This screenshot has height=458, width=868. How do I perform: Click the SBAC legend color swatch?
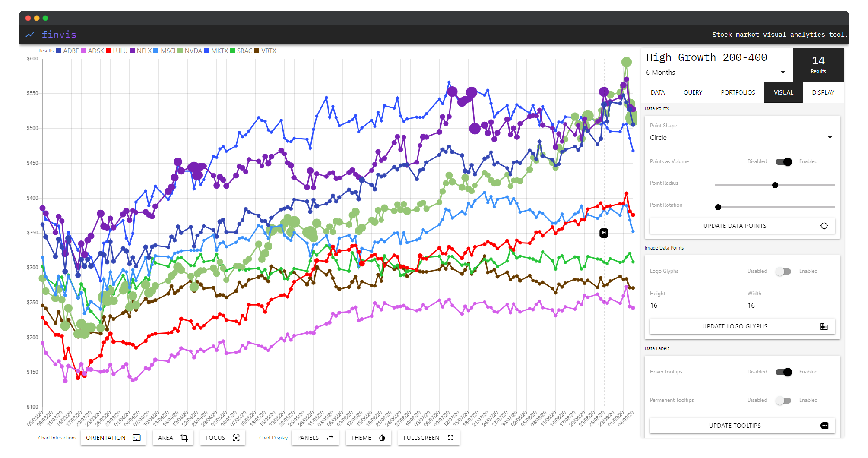point(232,51)
